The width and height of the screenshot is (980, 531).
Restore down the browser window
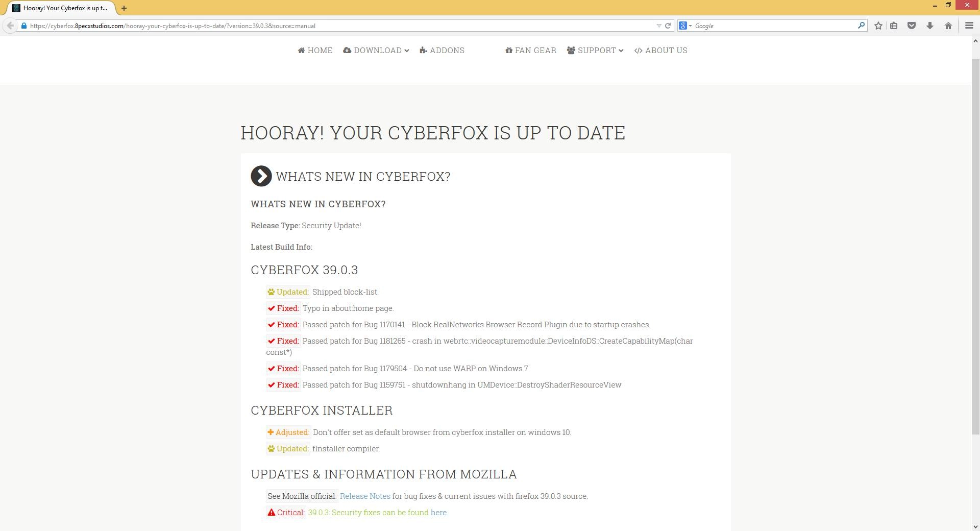pos(948,5)
